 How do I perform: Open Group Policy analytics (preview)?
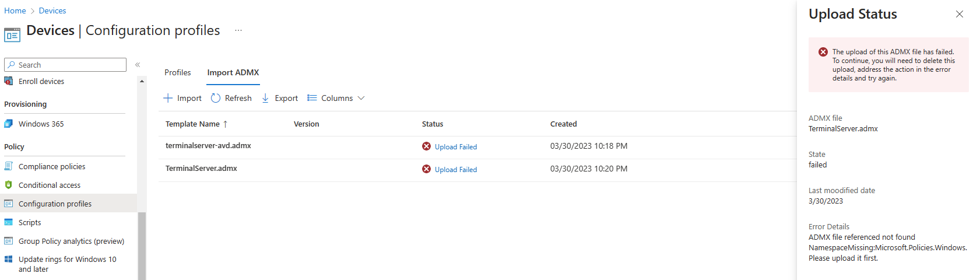[71, 241]
